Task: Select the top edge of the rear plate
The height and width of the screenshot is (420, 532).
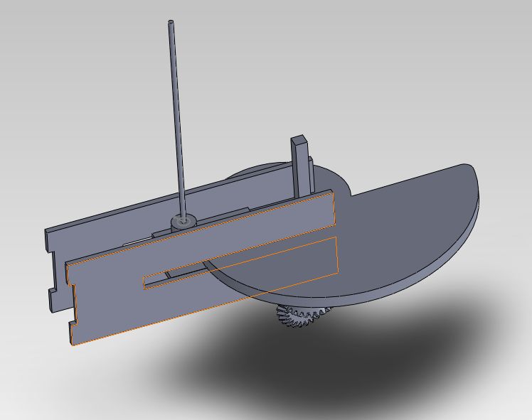Action: pyautogui.click(x=142, y=203)
